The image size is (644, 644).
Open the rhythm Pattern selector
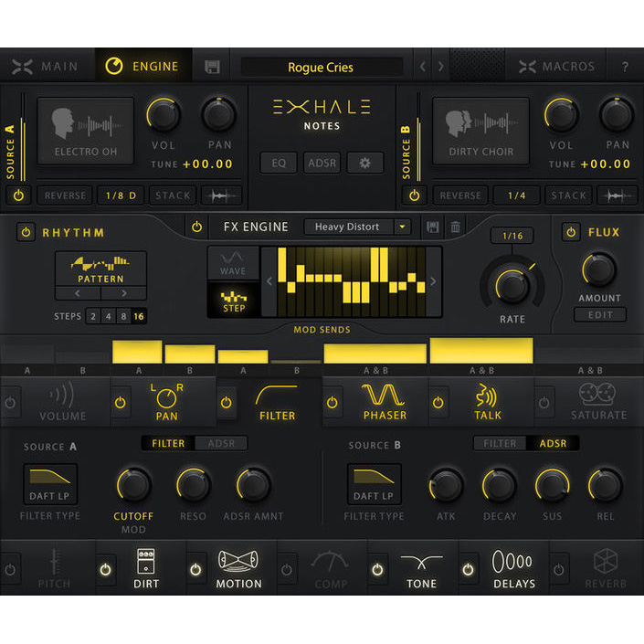click(100, 269)
